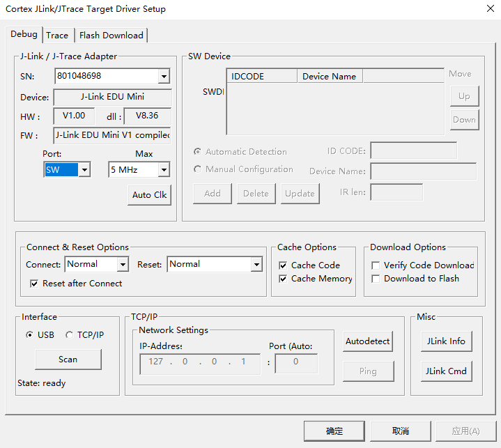This screenshot has height=448, width=501.
Task: Confirm with the 确定 button
Action: tap(334, 431)
